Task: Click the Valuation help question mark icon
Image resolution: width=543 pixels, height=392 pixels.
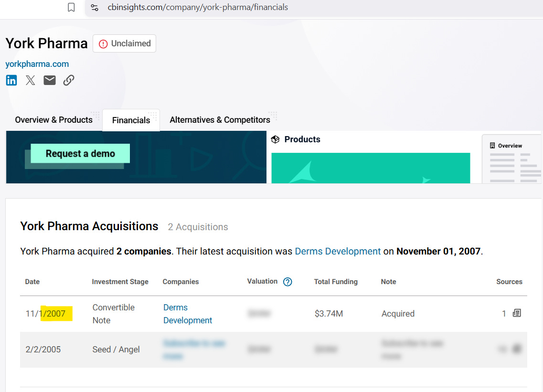Action: (x=287, y=282)
